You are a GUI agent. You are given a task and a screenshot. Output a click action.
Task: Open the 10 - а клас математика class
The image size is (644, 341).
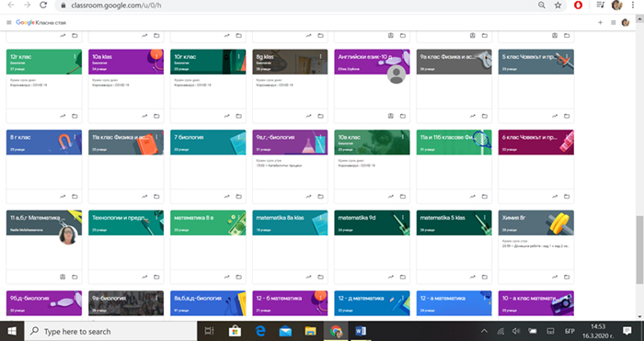tap(529, 298)
